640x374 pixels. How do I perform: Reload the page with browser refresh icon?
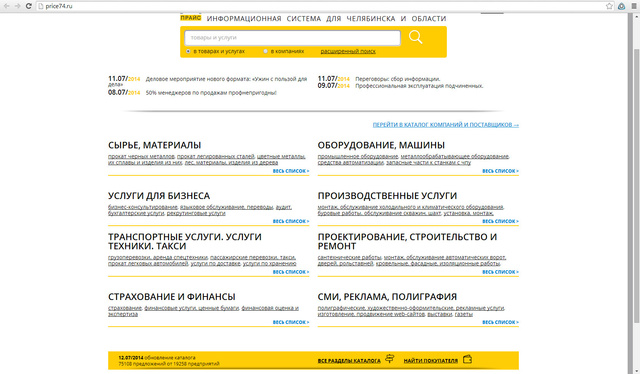(x=29, y=6)
